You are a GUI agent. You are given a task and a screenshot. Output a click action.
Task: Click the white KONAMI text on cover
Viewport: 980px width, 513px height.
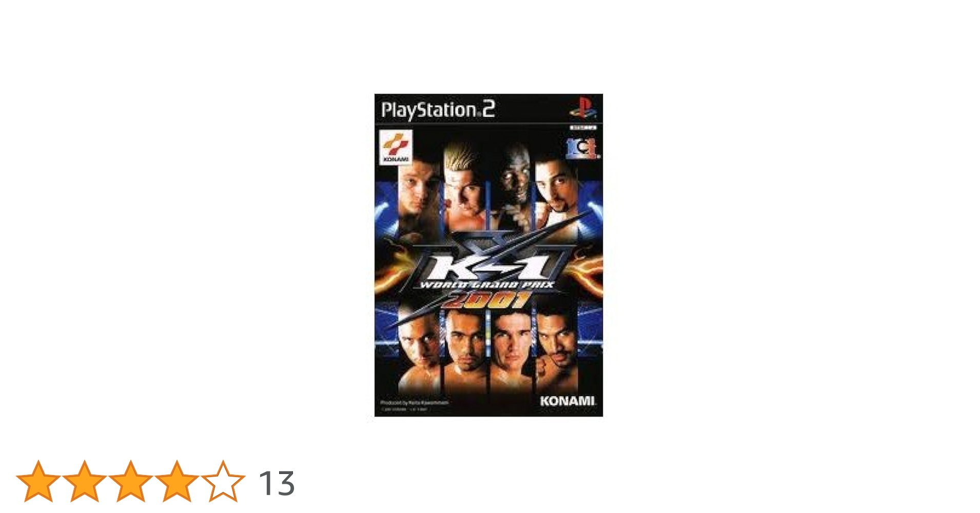[x=567, y=401]
